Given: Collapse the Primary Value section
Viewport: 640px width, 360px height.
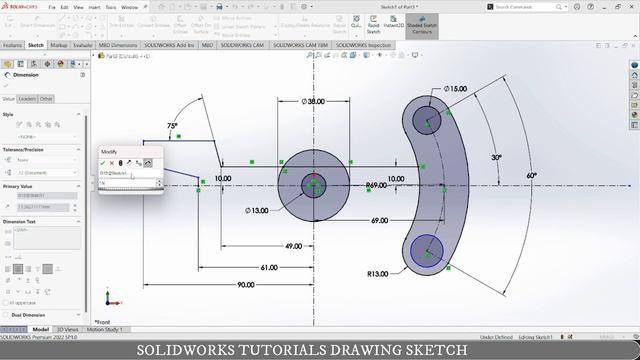Looking at the screenshot, I should pyautogui.click(x=78, y=186).
